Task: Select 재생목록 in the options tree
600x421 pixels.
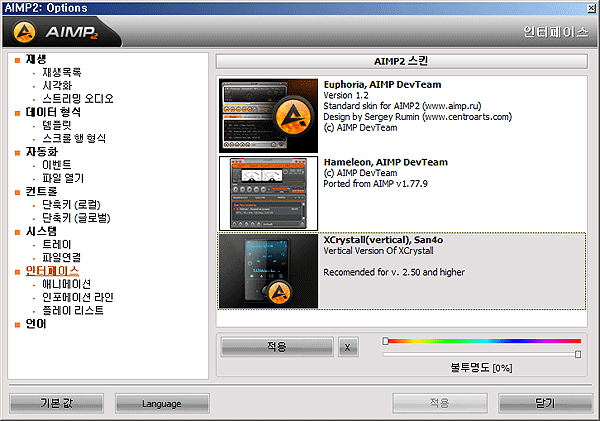Action: (62, 72)
